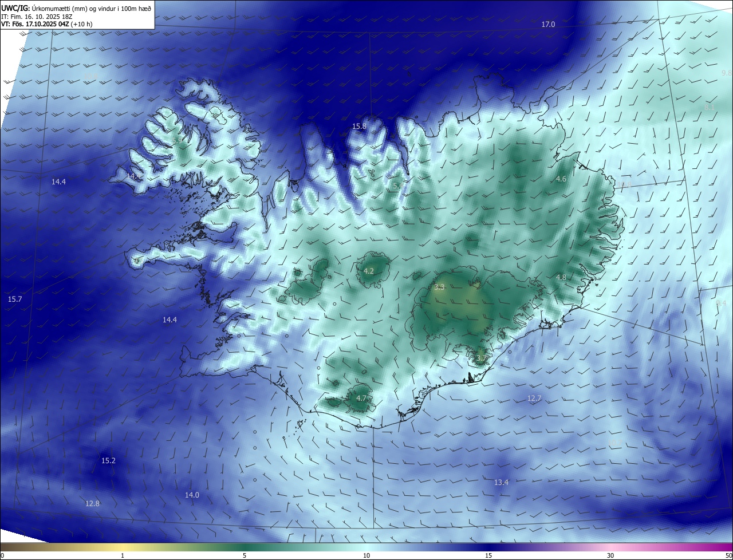Click the 15.7 value label
Image resolution: width=733 pixels, height=560 pixels.
[x=15, y=299]
